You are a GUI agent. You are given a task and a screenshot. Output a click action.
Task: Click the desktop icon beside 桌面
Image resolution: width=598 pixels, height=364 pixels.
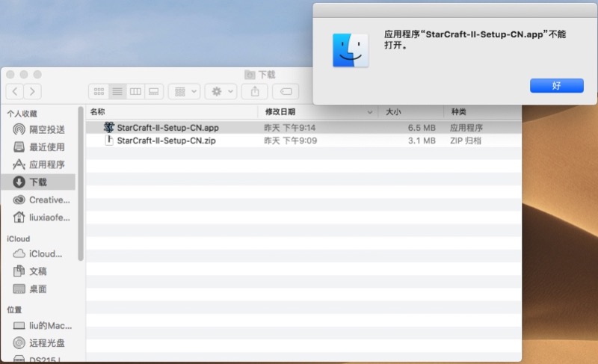[x=19, y=289]
